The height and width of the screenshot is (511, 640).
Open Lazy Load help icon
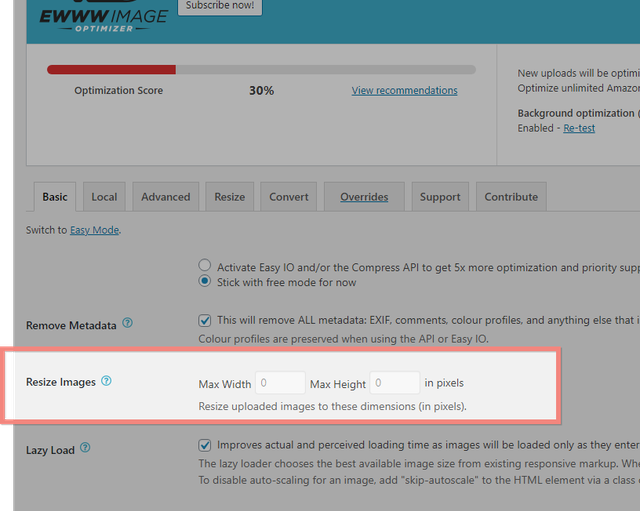(x=85, y=448)
